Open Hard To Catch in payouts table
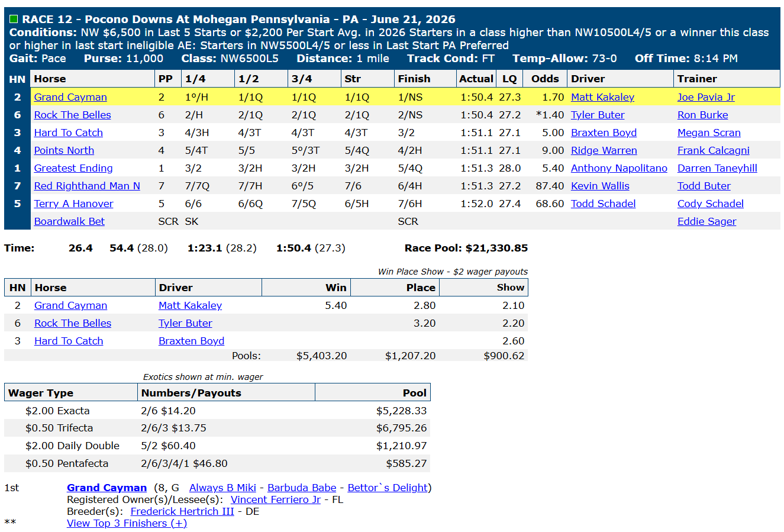Screen dimensions: 784x532 (x=69, y=341)
